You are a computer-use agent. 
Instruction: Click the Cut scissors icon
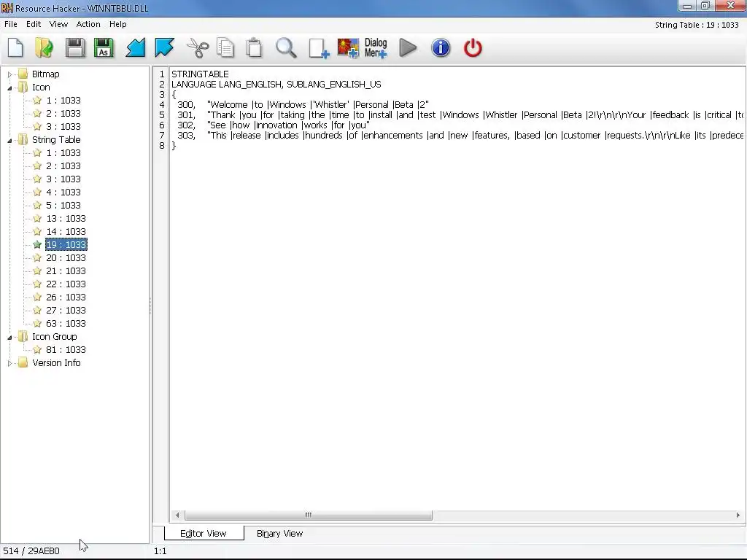tap(197, 48)
